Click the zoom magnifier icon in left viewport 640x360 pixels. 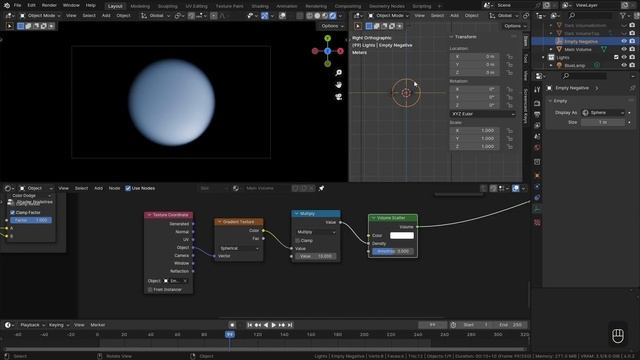(x=338, y=73)
